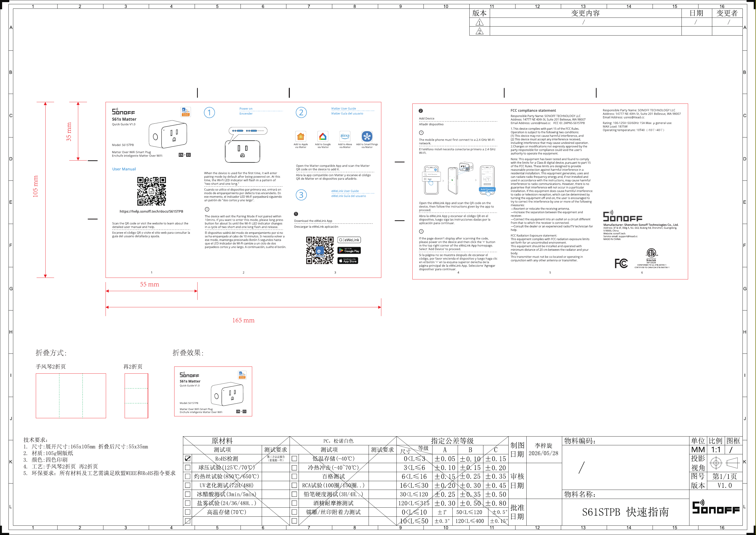Click the info icon above the 2.4 GHz Wi-Fi note
This screenshot has height=535, width=756.
pyautogui.click(x=421, y=133)
